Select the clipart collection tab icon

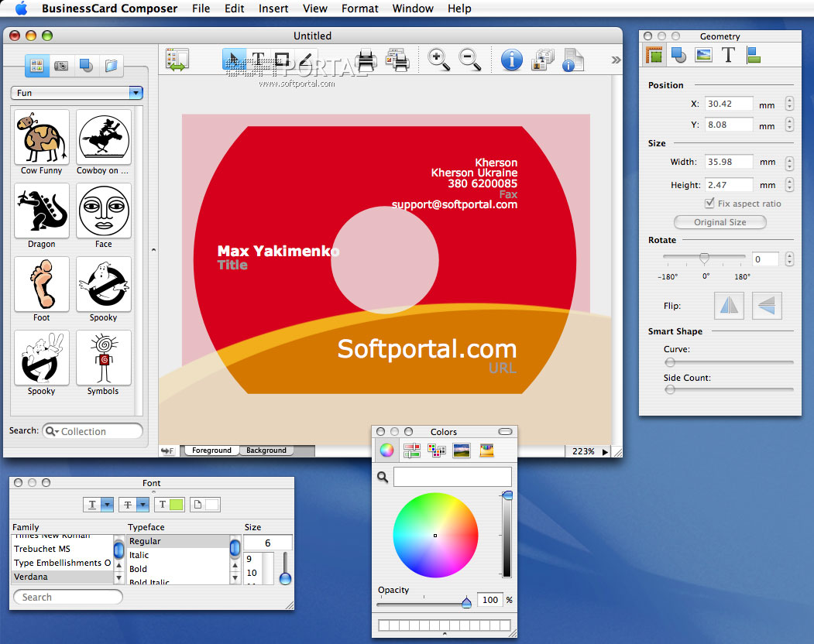(x=37, y=65)
